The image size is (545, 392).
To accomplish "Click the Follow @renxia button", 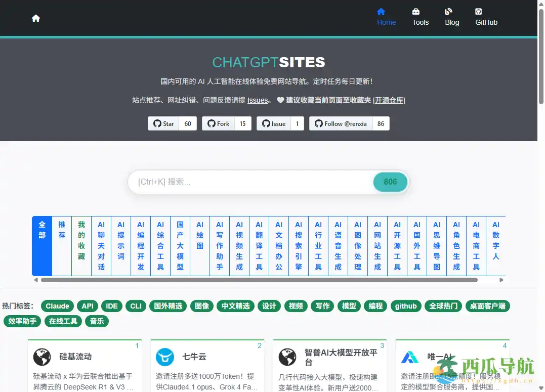I will 340,123.
